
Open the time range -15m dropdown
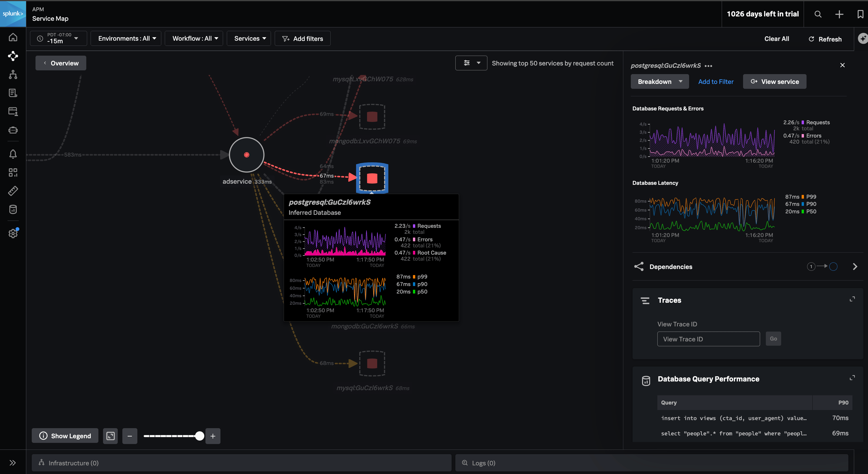58,38
